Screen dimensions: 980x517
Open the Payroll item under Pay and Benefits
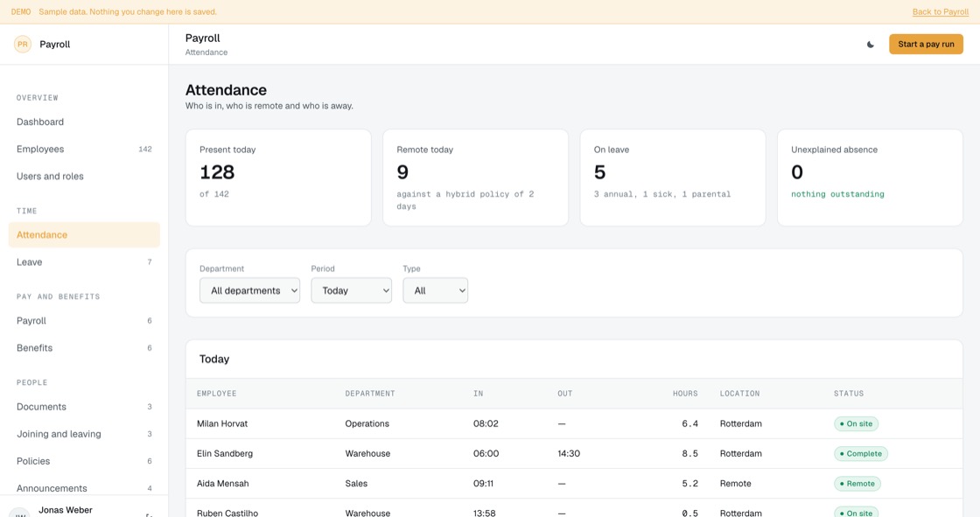[84, 321]
